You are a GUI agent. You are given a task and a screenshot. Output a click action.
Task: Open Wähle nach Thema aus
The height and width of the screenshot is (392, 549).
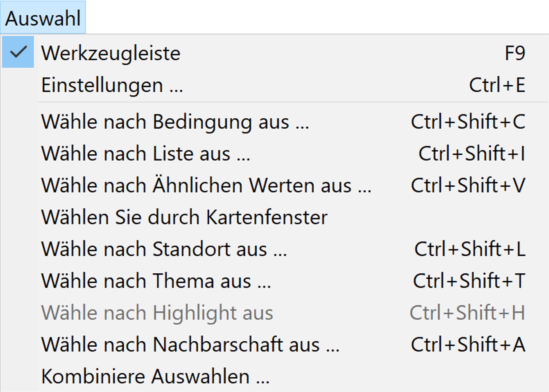tap(156, 281)
